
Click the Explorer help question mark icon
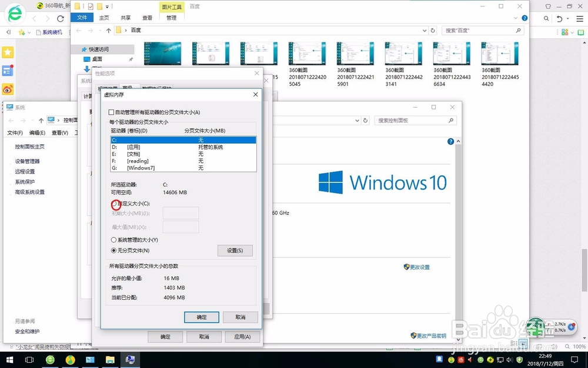(524, 18)
